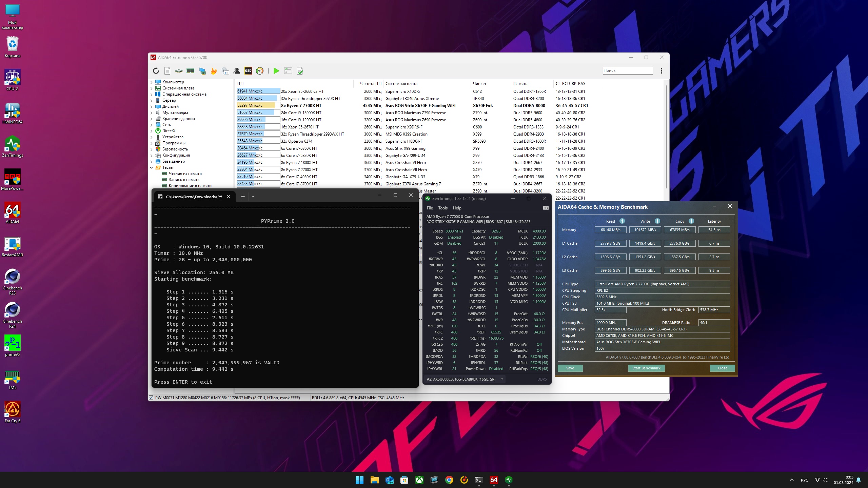Open the ZenTimings memory module dropdown
This screenshot has height=488, width=868.
point(502,379)
